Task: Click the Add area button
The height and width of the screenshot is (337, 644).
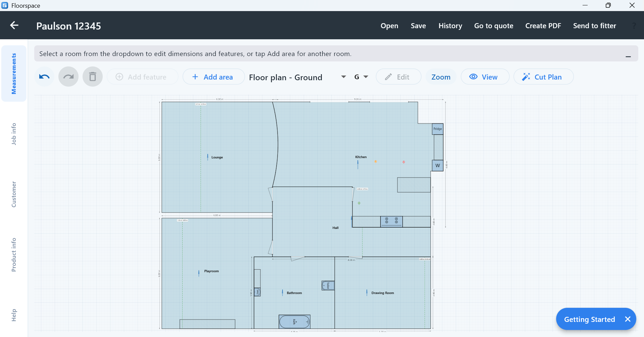Action: pyautogui.click(x=213, y=77)
